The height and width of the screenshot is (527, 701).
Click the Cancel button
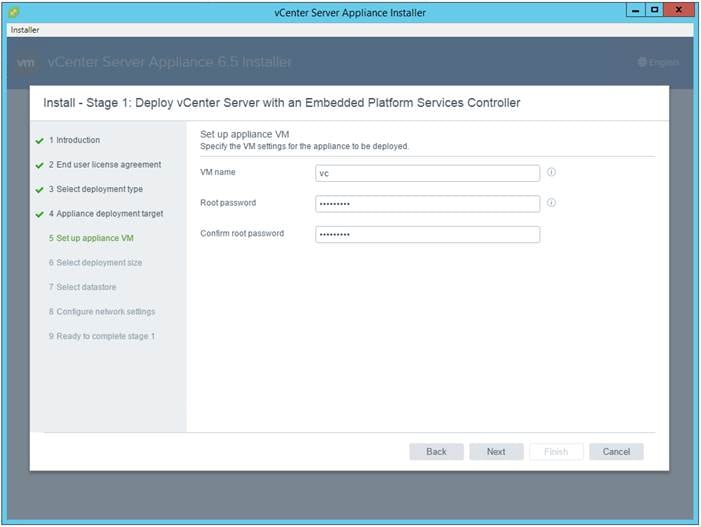[616, 451]
